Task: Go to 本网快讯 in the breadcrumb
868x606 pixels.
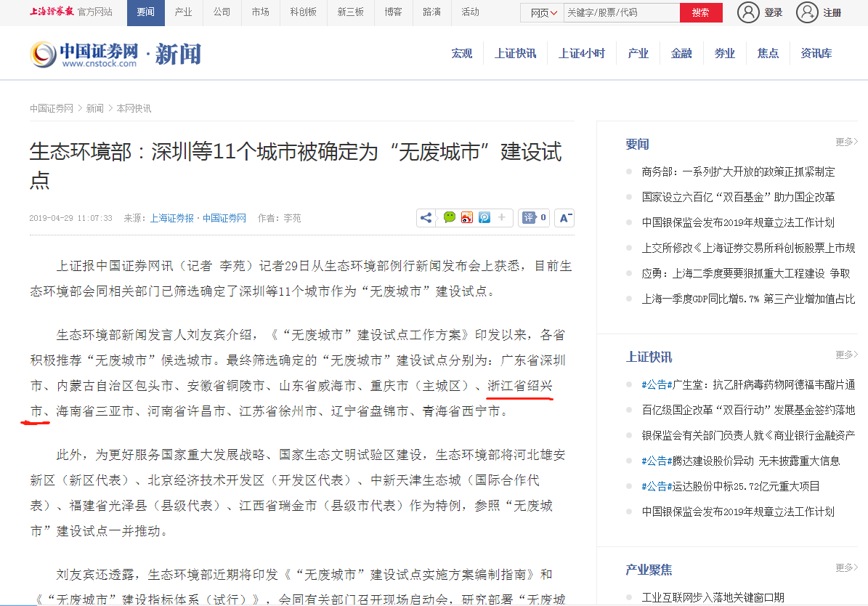Action: [134, 108]
